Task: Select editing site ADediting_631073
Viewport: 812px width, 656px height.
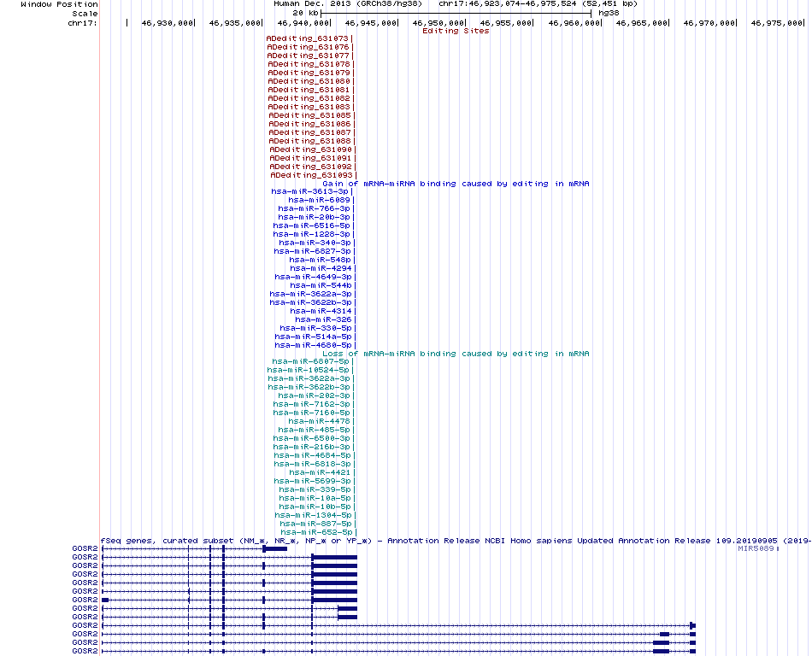Action: coord(308,38)
